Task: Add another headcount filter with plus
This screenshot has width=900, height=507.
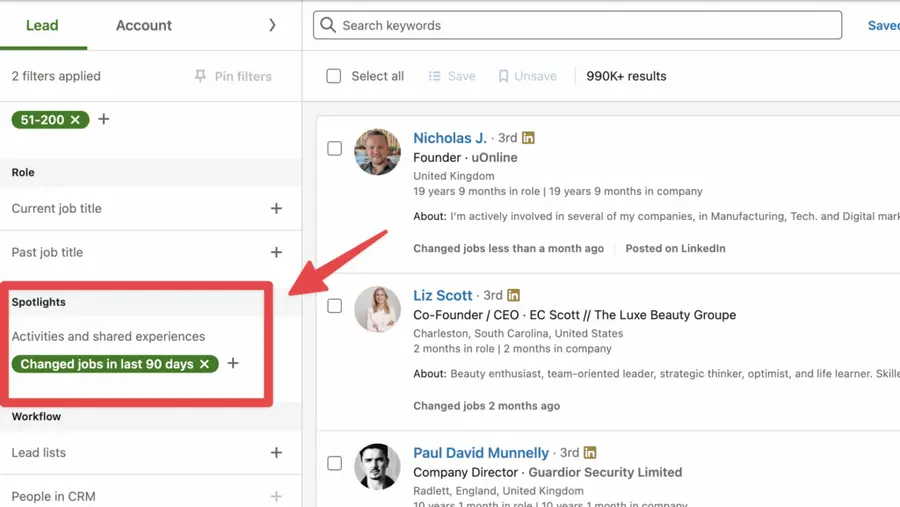Action: pos(103,119)
